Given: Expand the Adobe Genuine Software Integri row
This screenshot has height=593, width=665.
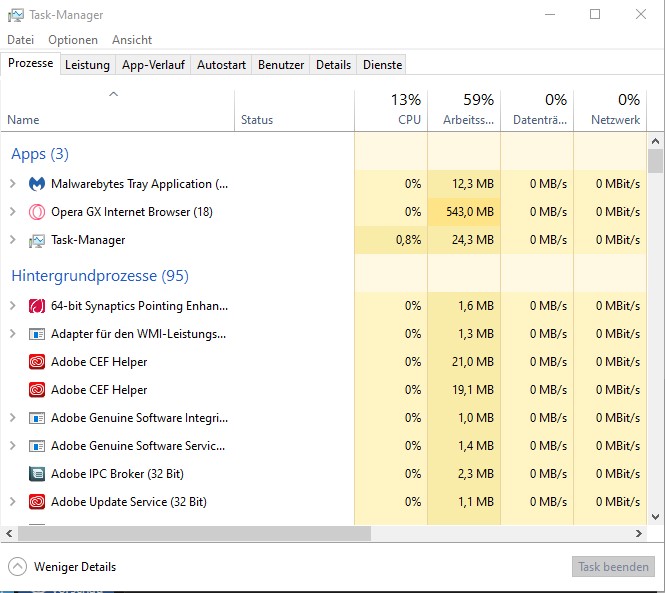Looking at the screenshot, I should pyautogui.click(x=13, y=418).
